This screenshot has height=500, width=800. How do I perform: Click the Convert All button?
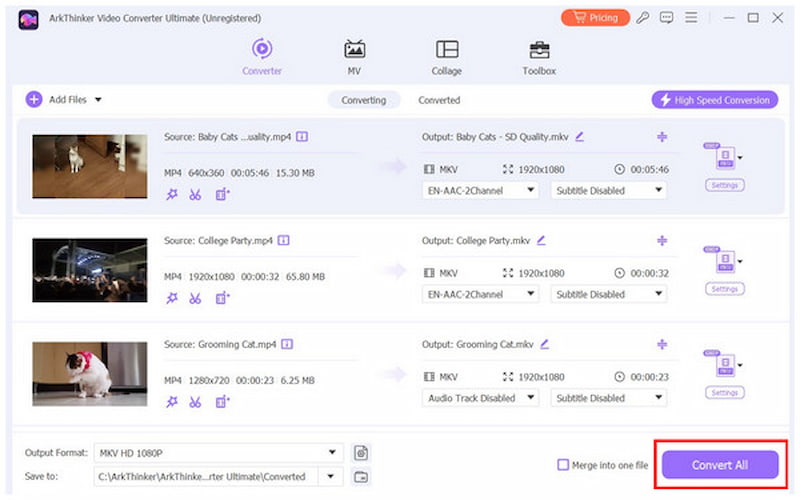720,465
